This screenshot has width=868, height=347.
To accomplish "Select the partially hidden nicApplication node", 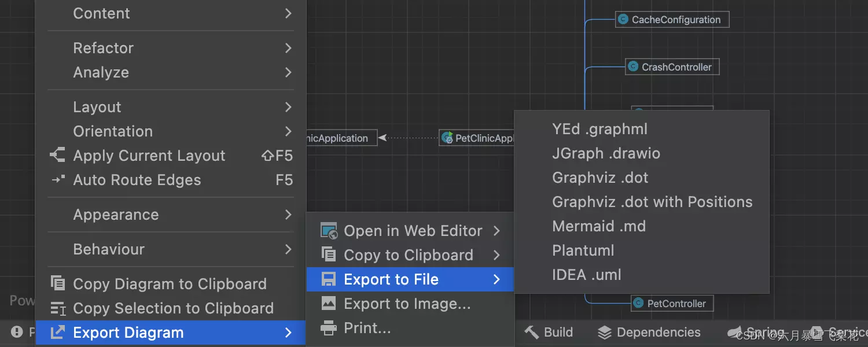I will [341, 138].
